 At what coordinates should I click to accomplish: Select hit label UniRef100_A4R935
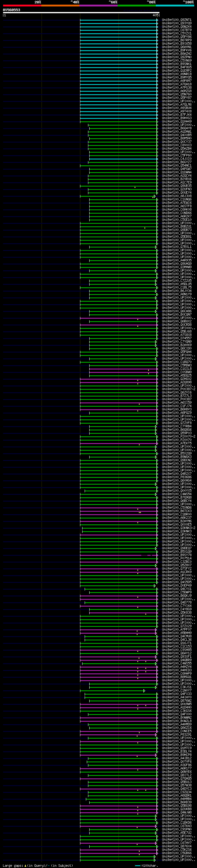pyautogui.click(x=176, y=260)
